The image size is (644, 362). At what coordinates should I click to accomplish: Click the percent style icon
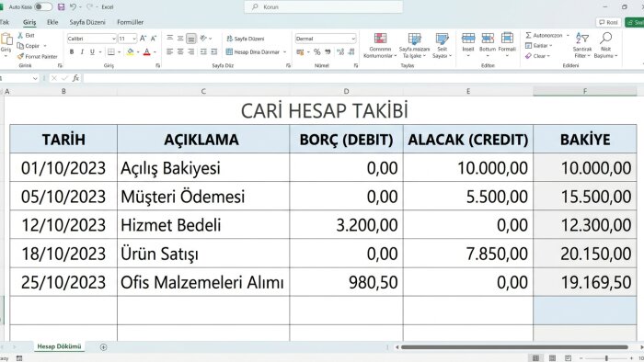(316, 52)
